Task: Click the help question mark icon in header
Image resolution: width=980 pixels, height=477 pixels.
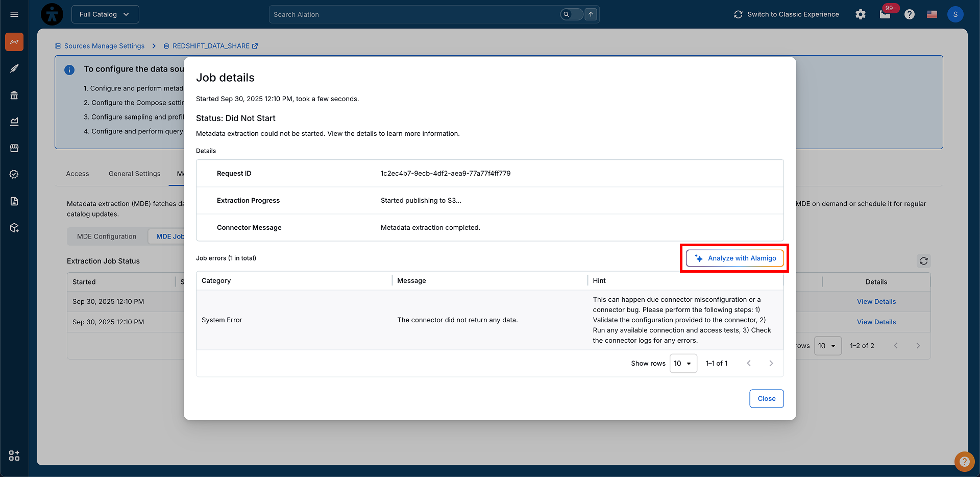Action: point(910,14)
